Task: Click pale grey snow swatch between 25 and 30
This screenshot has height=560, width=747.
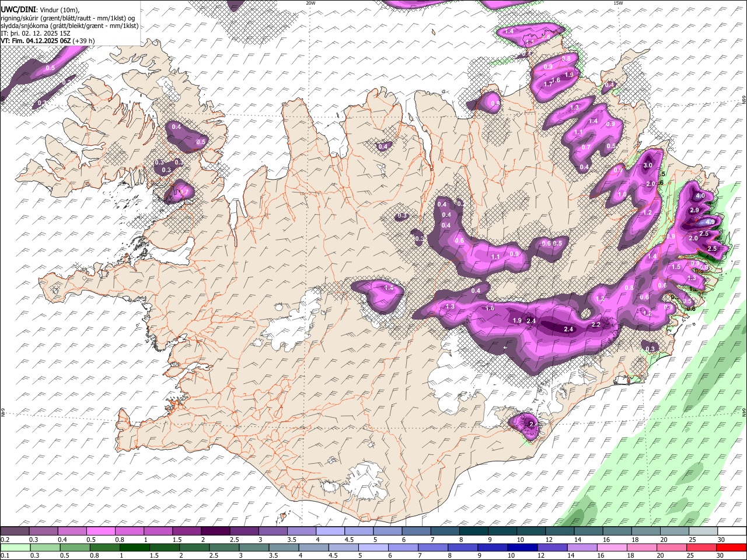Action: 704,531
